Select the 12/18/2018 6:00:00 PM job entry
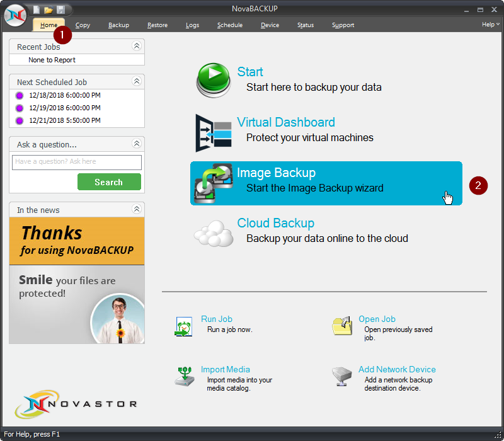Viewport: 504px width, 441px height. tap(65, 95)
